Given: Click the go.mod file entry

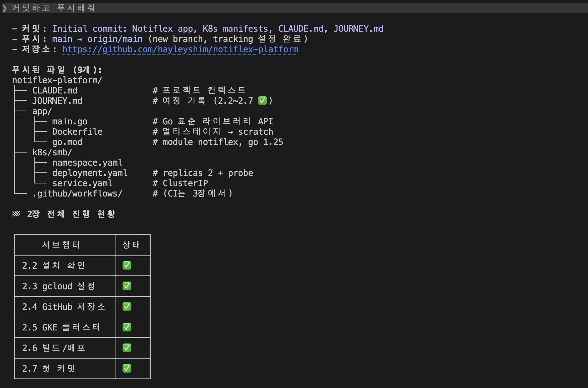Looking at the screenshot, I should coord(67,142).
